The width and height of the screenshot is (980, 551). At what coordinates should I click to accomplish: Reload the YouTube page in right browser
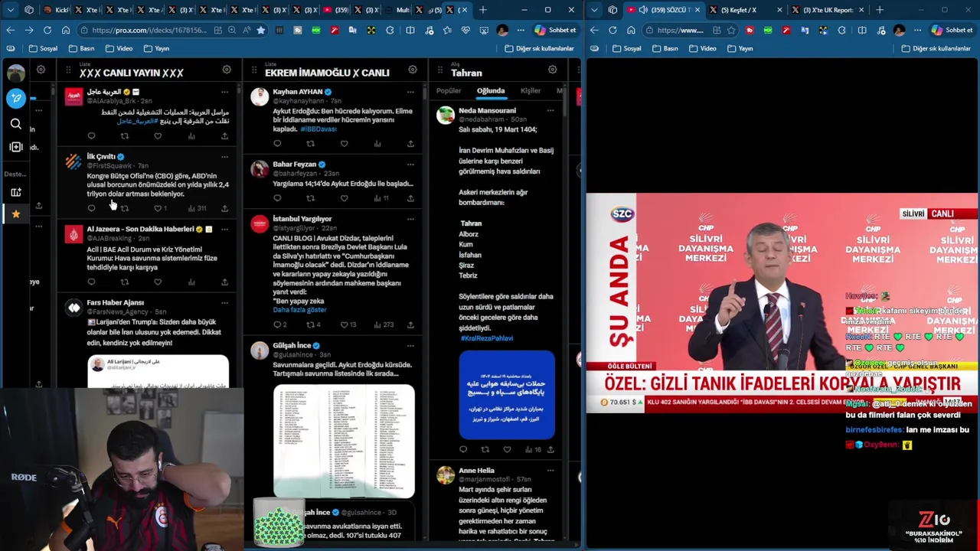[612, 30]
